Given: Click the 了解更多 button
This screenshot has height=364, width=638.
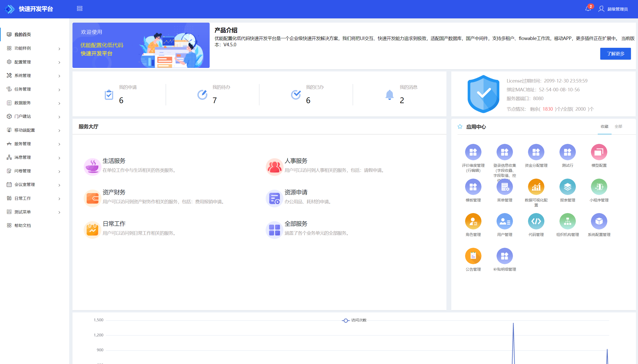Looking at the screenshot, I should coord(615,54).
